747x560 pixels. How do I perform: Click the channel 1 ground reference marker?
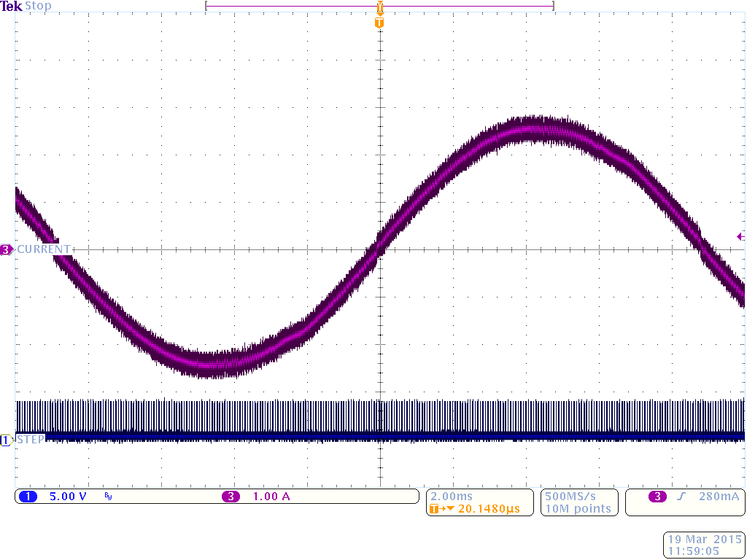pyautogui.click(x=7, y=440)
